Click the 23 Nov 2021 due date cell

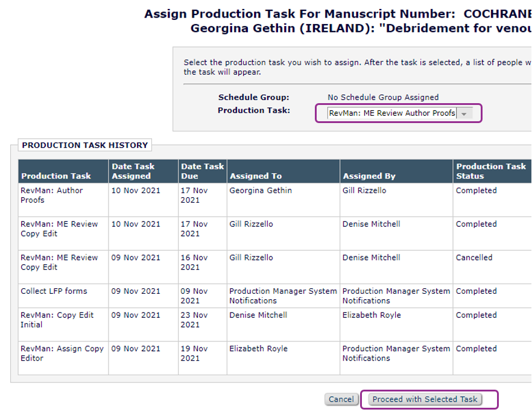point(194,320)
